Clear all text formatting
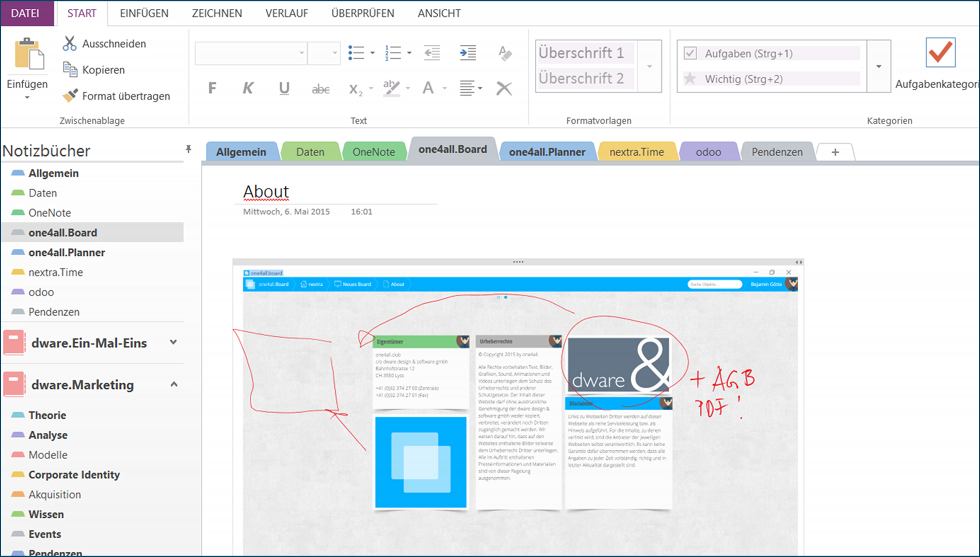 coord(505,53)
